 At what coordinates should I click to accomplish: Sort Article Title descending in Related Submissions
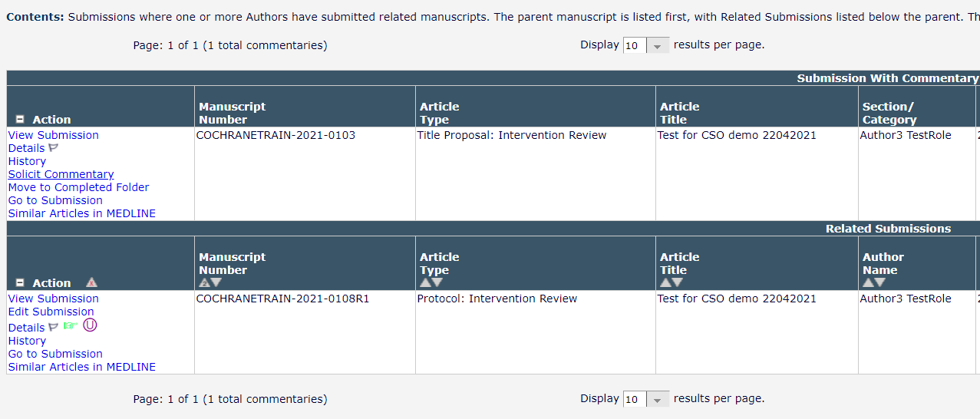coord(677,282)
